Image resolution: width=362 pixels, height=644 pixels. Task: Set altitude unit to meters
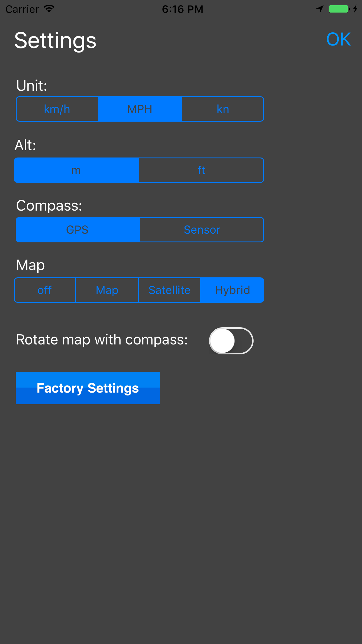click(76, 170)
